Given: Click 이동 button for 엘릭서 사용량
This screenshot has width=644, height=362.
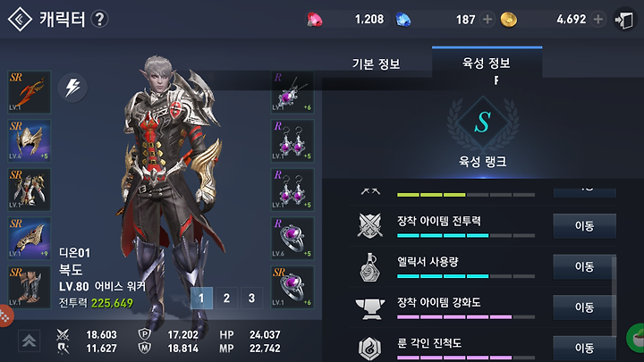Looking at the screenshot, I should click(x=584, y=266).
